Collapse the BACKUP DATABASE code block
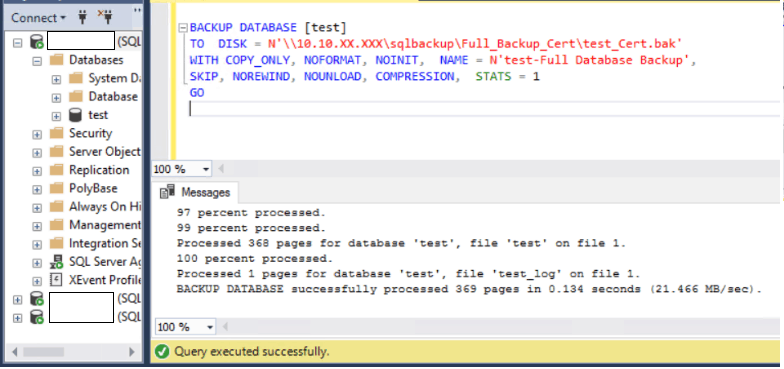The image size is (784, 369). pyautogui.click(x=183, y=28)
